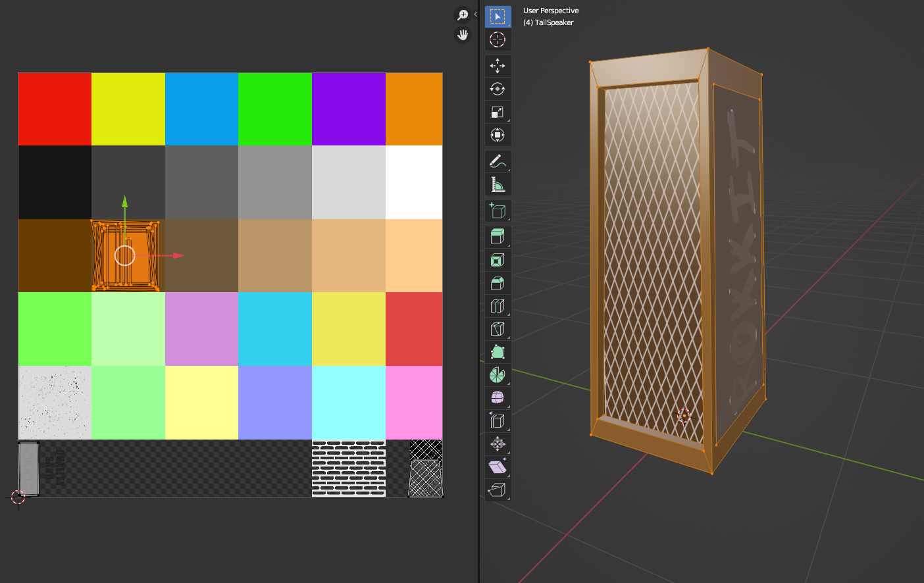The height and width of the screenshot is (583, 924).
Task: Select the Select Box tool
Action: 498,16
